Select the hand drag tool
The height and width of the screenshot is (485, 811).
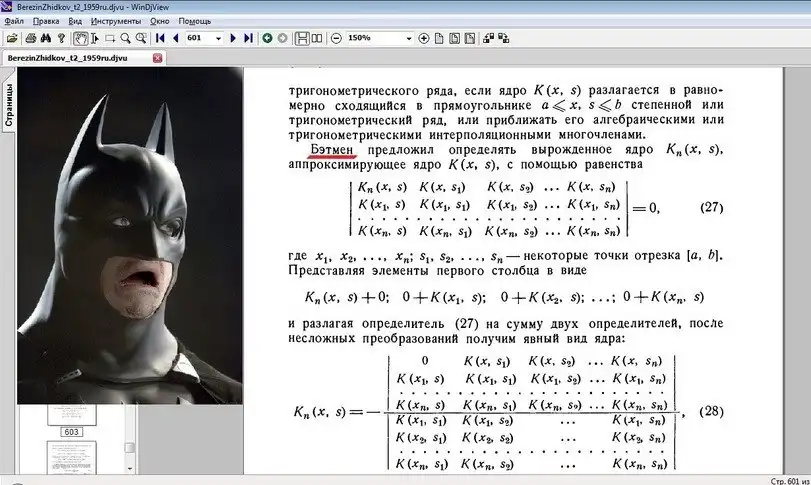pos(81,38)
